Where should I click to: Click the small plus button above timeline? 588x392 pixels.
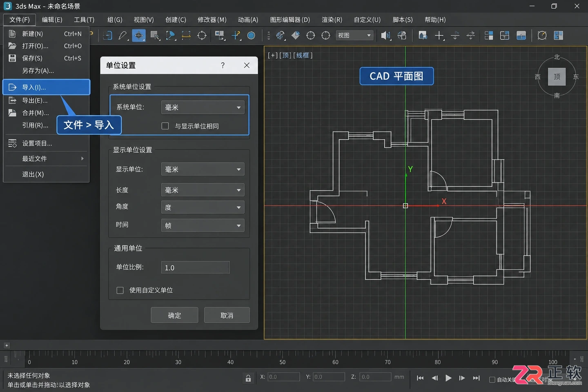(x=7, y=345)
